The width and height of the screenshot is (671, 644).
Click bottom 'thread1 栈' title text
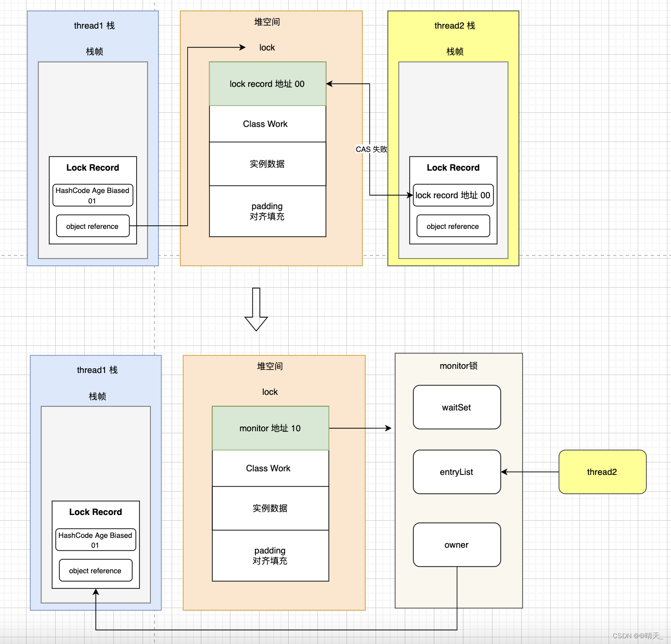tap(97, 370)
